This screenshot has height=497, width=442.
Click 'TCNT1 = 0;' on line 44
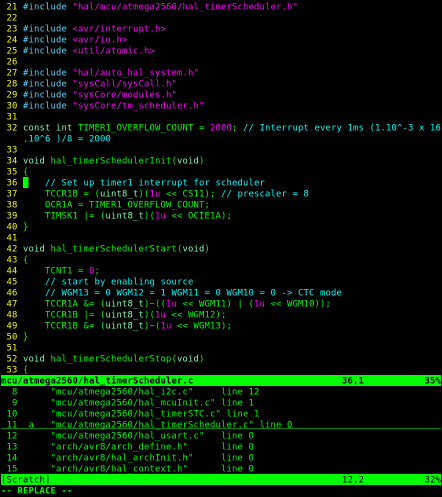72,270
